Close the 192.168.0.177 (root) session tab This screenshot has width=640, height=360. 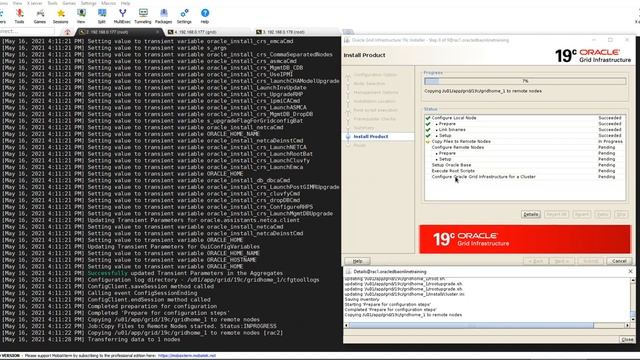coord(158,32)
